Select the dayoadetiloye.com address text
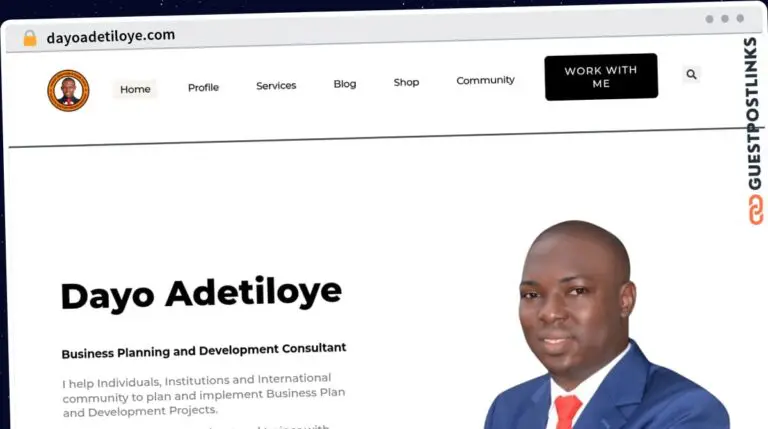 coord(111,36)
